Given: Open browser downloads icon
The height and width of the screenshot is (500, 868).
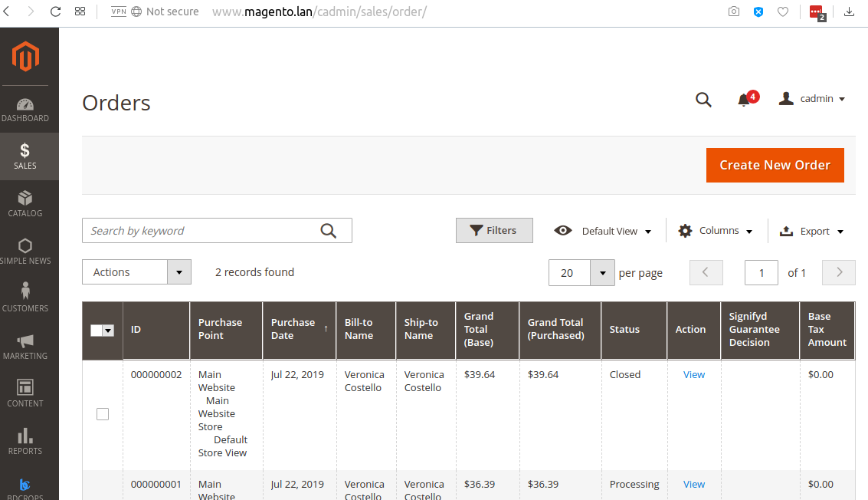Looking at the screenshot, I should (x=849, y=11).
